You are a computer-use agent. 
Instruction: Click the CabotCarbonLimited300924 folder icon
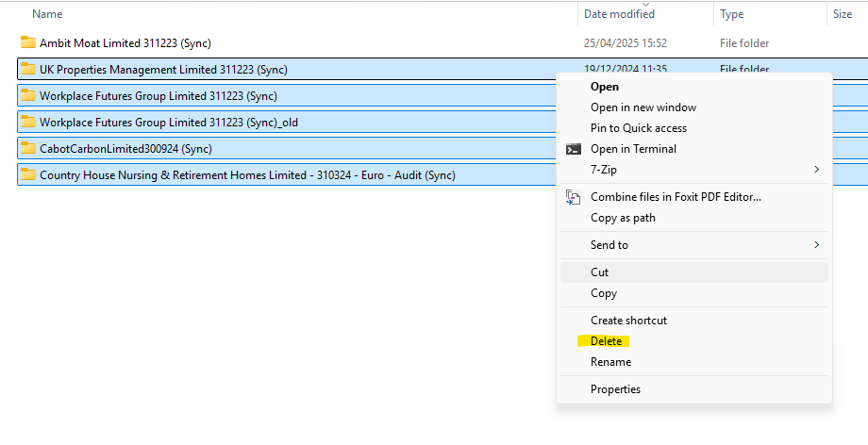pyautogui.click(x=28, y=148)
